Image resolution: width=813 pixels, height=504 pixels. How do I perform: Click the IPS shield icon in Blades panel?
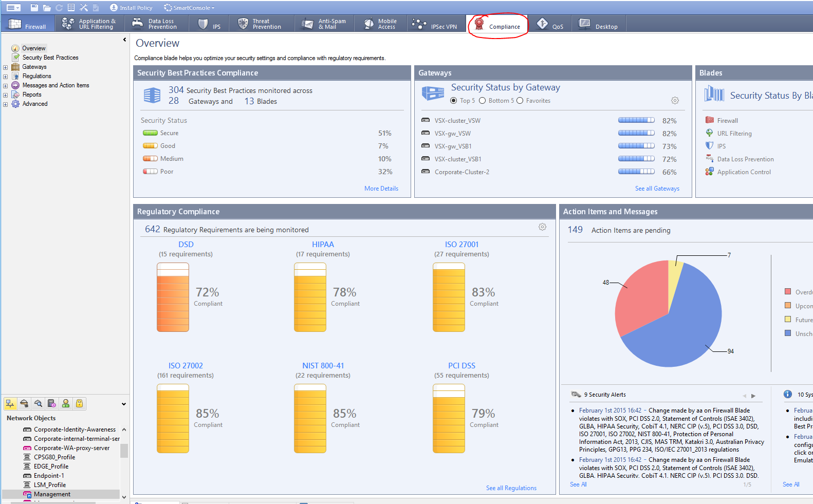(710, 146)
